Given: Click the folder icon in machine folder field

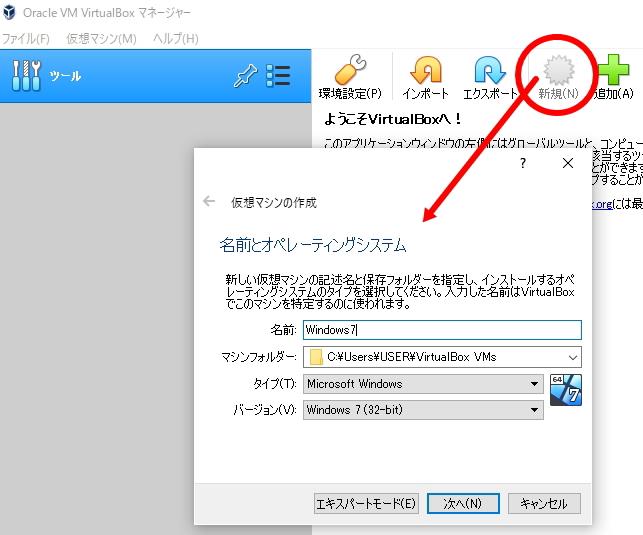Looking at the screenshot, I should point(316,357).
